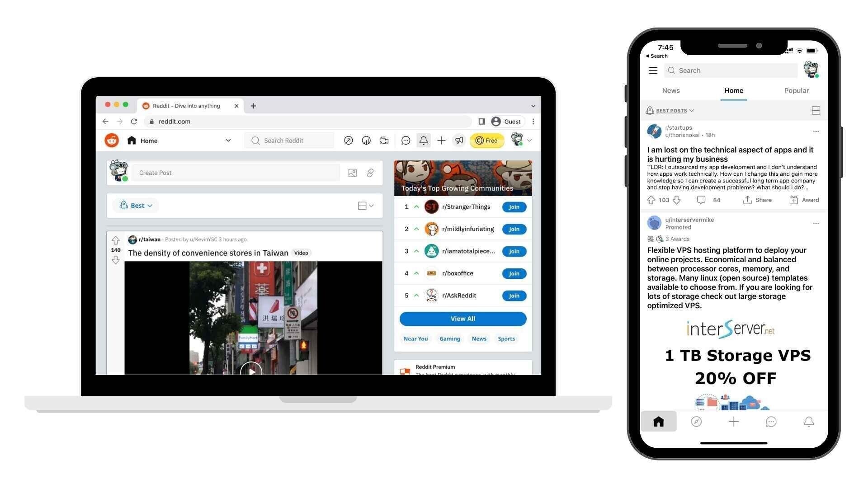The width and height of the screenshot is (868, 488).
Task: Toggle card layout view icon on mobile
Action: (815, 110)
